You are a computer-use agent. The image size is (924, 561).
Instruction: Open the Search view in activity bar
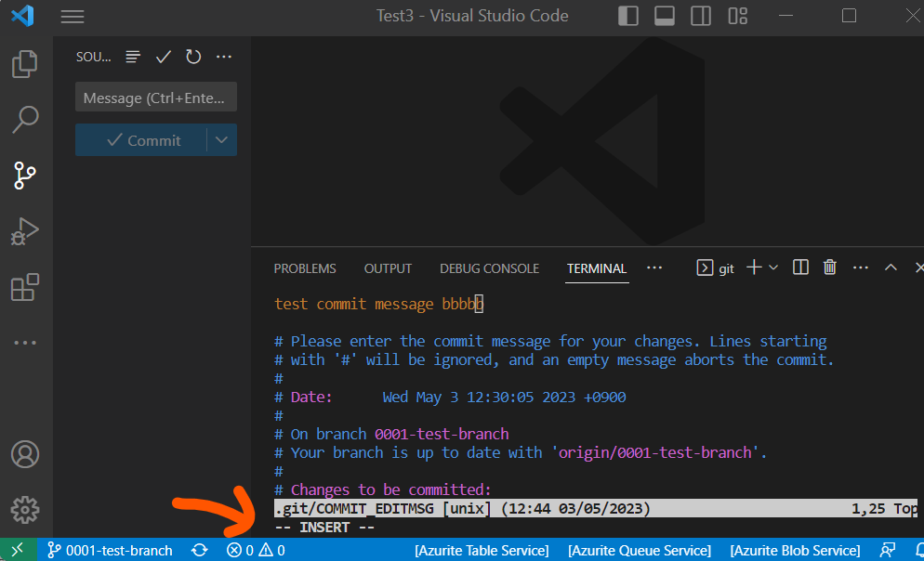pos(25,119)
